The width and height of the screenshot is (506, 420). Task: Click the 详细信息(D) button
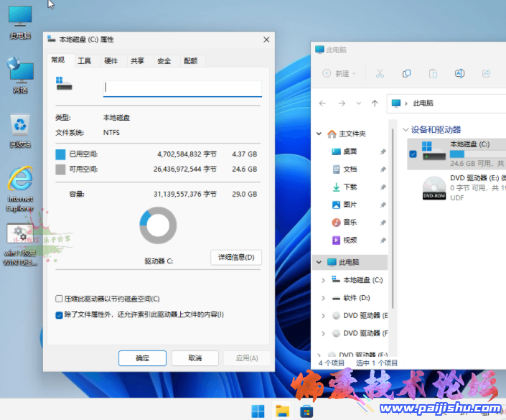point(235,257)
